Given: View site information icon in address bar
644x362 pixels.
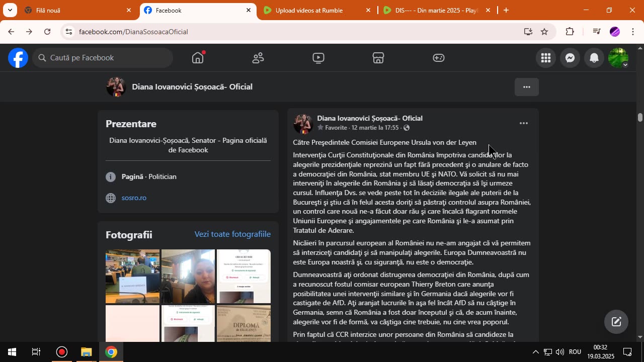Looking at the screenshot, I should pos(68,32).
